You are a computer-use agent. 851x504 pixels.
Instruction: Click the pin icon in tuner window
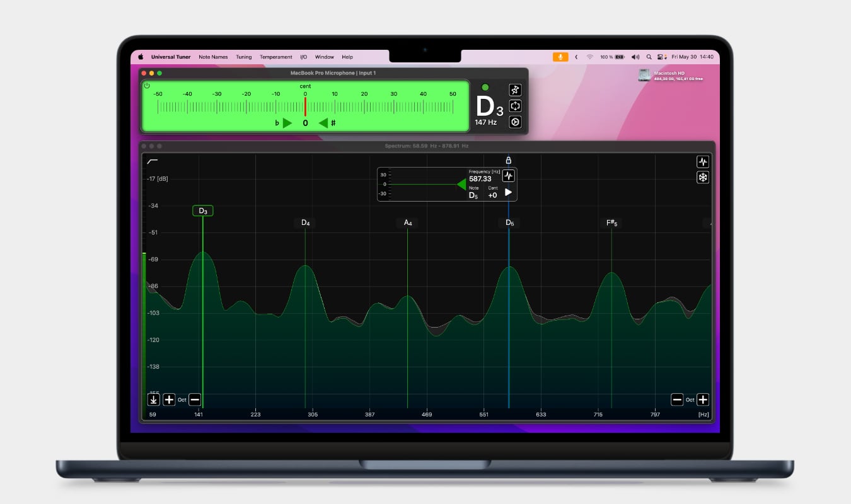tap(515, 90)
